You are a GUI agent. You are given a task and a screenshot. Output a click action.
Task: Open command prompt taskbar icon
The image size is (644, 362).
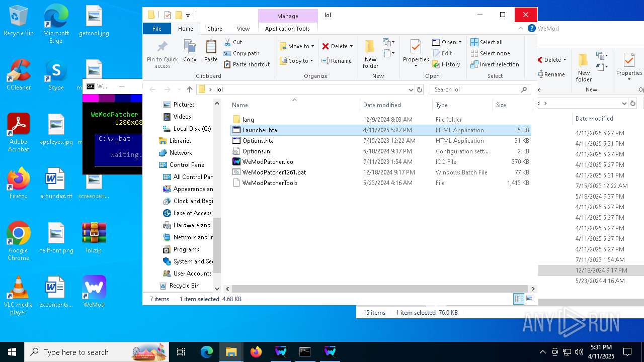point(305,352)
